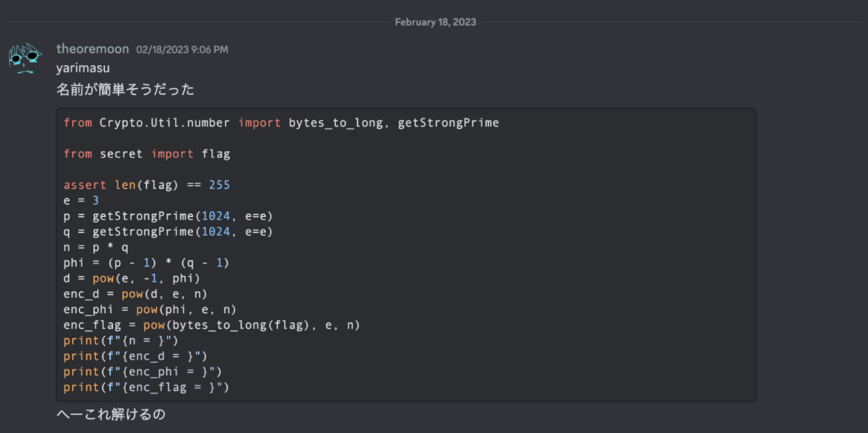Click the "d = pow(e, -1, phi)" line
Viewport: 868px width, 433px height.
(132, 278)
